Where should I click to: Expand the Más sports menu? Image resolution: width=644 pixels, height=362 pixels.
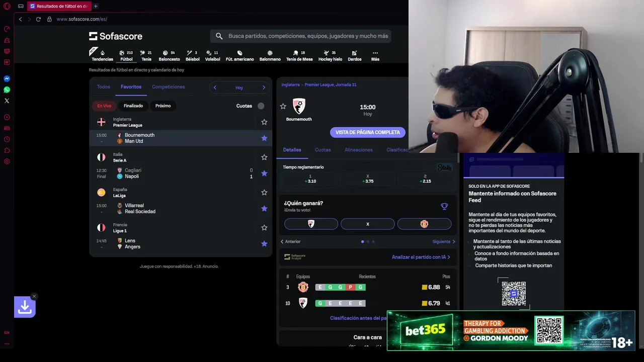[375, 56]
